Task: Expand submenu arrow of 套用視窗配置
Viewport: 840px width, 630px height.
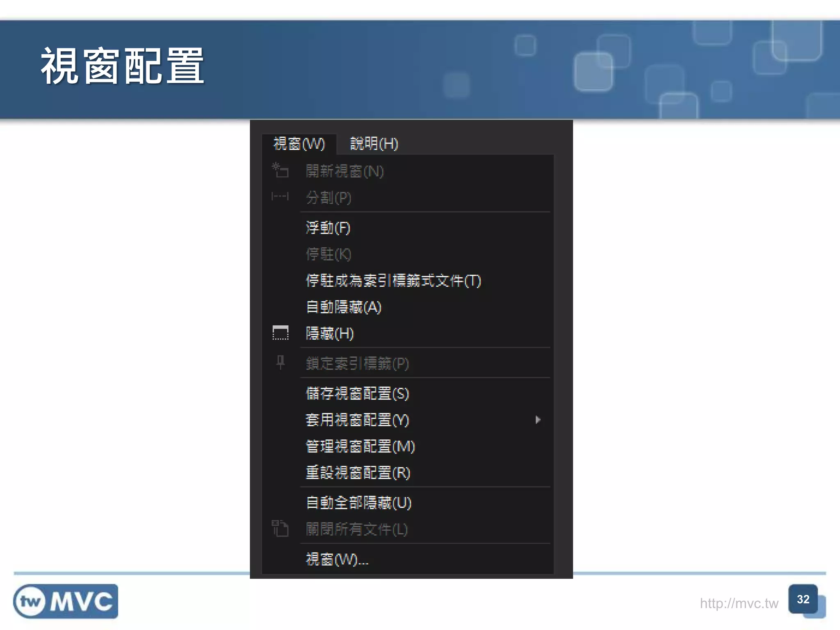Action: pyautogui.click(x=538, y=420)
